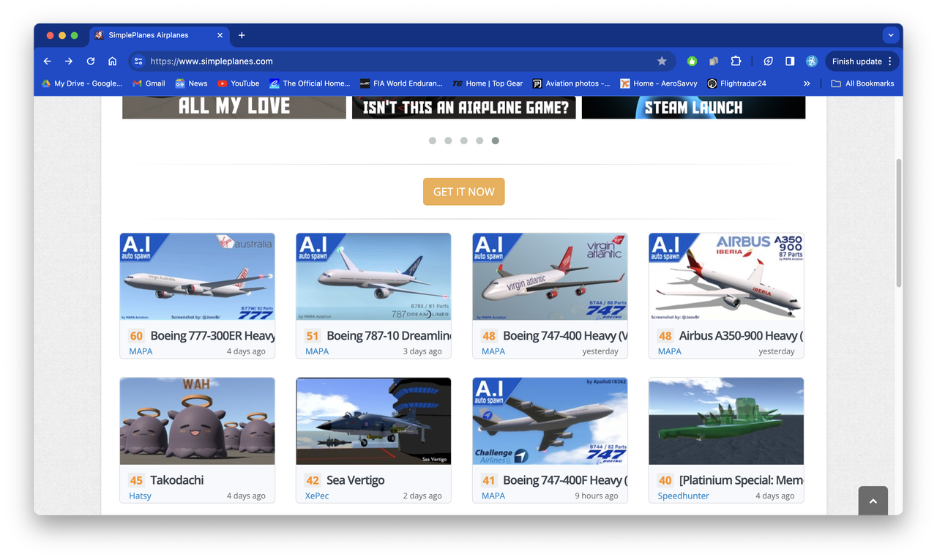Click the page vertical scrollbar thumb
The width and height of the screenshot is (937, 560).
[x=900, y=223]
